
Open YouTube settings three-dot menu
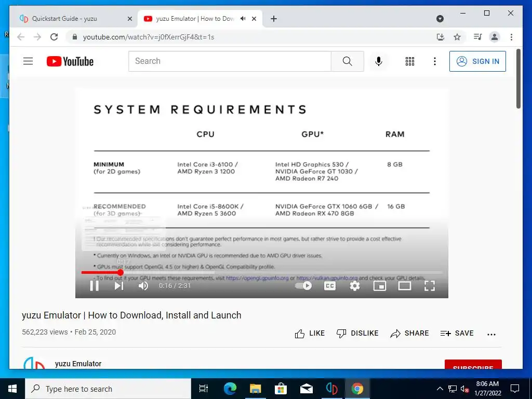(435, 61)
